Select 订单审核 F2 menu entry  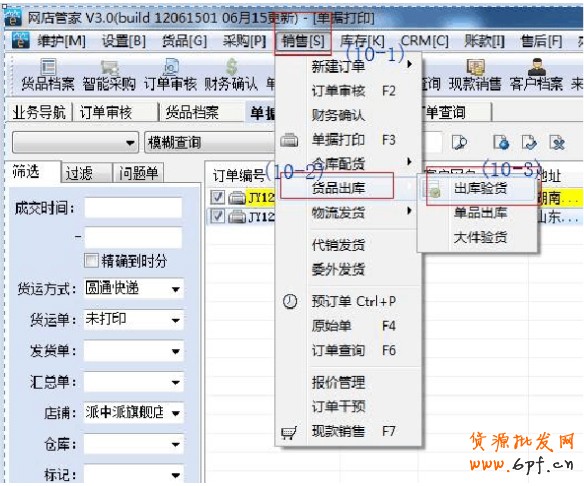coord(353,91)
